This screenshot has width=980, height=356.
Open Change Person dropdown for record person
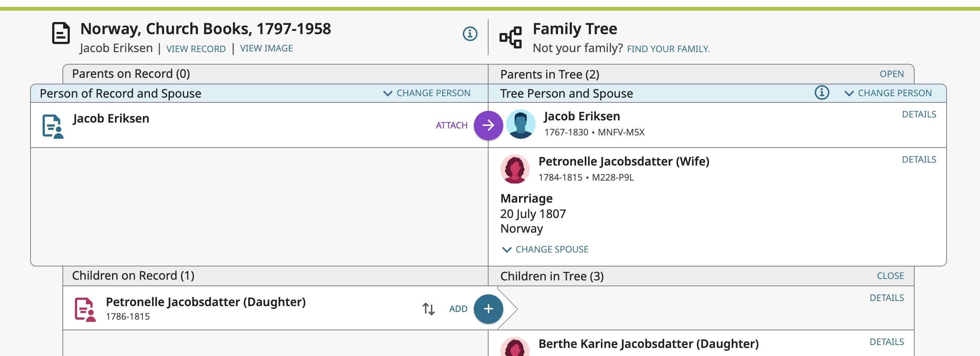pos(427,93)
